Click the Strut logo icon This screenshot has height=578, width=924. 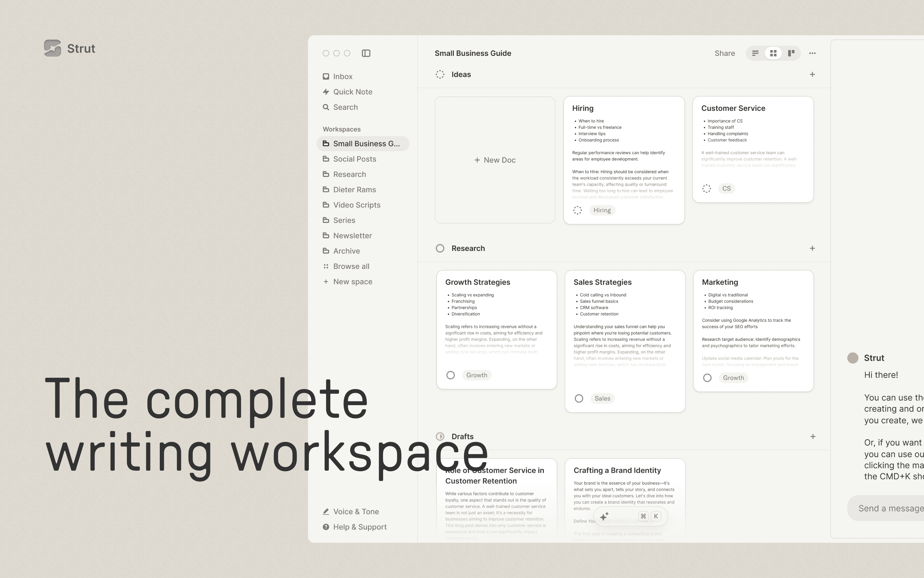pos(52,48)
